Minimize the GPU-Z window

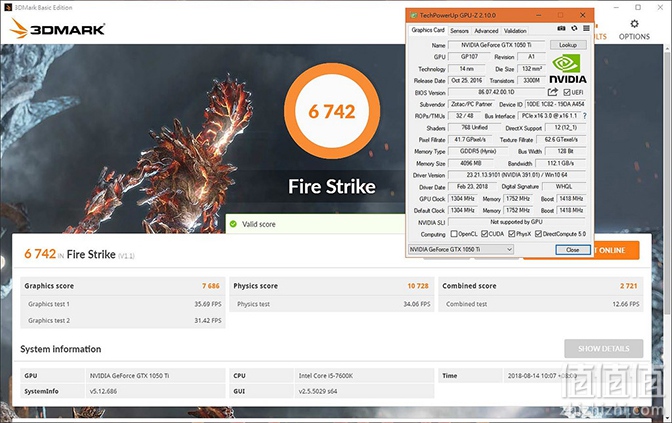[x=539, y=15]
